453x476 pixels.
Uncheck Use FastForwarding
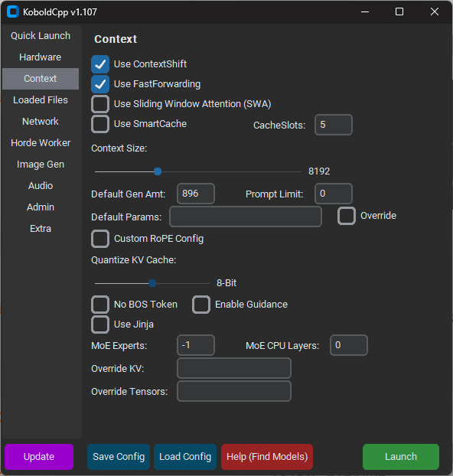point(100,84)
